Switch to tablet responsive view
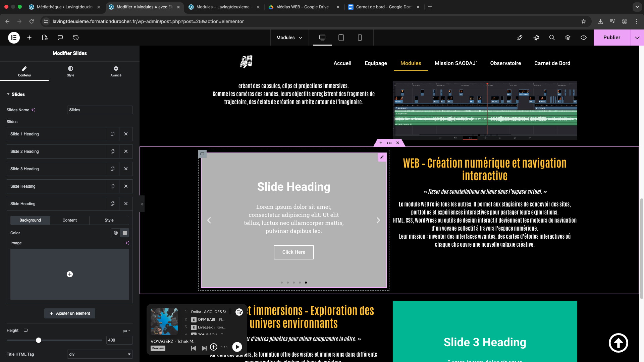 (341, 38)
